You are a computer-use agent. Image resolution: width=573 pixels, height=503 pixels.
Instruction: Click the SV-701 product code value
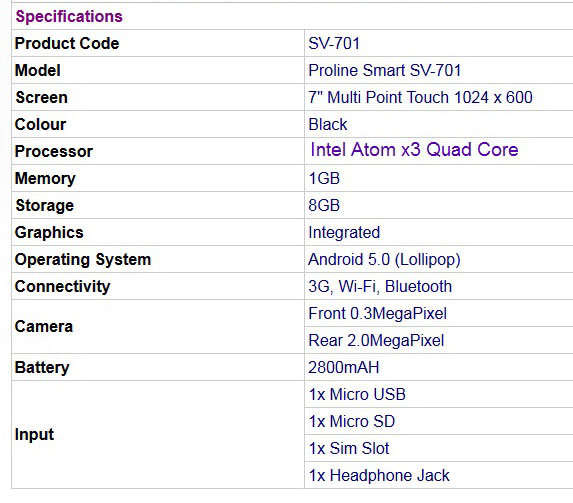(x=334, y=44)
